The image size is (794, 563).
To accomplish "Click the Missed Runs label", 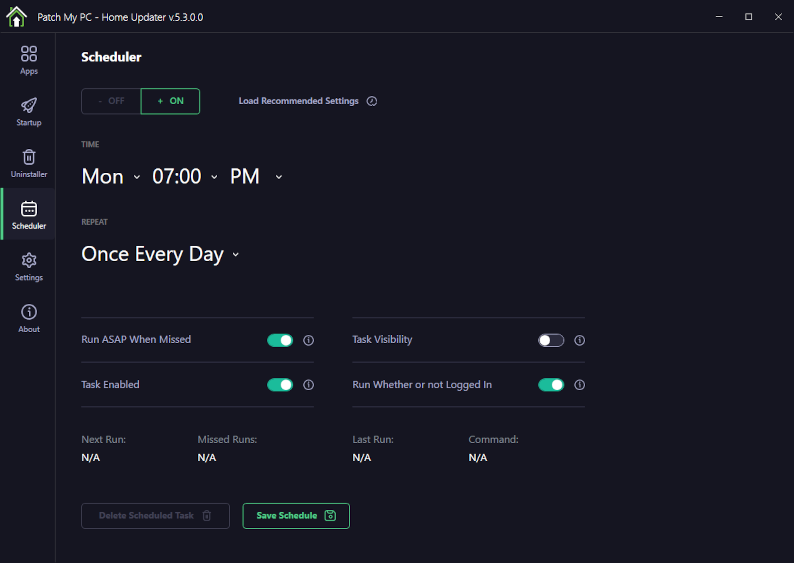I will pos(227,439).
